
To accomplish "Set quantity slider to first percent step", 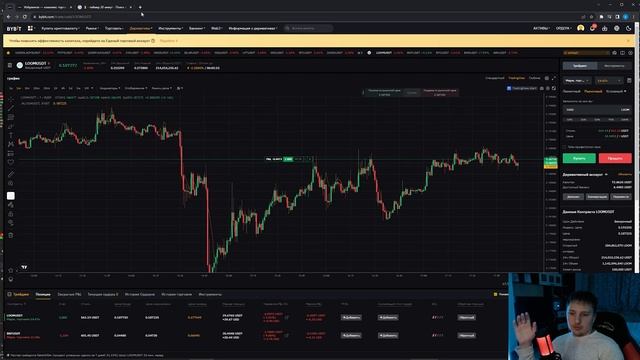I will click(569, 119).
